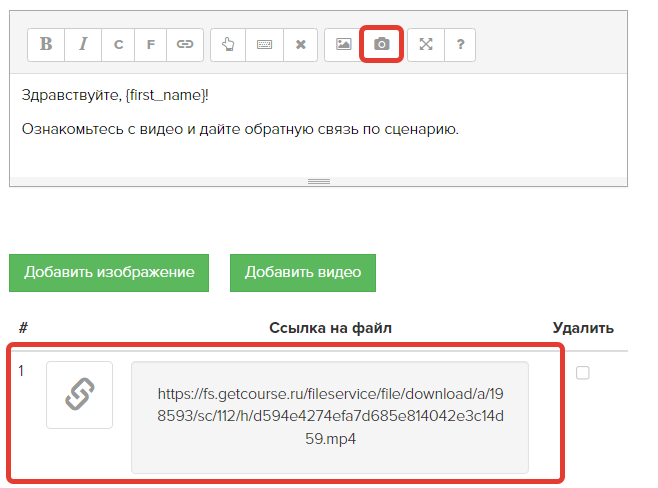The width and height of the screenshot is (658, 488).
Task: Click the Добавить видео button
Action: click(x=303, y=273)
